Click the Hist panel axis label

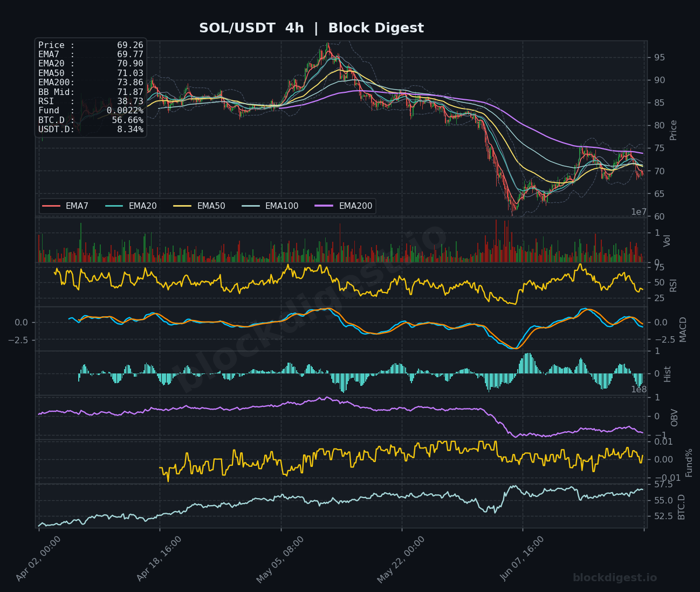667,374
